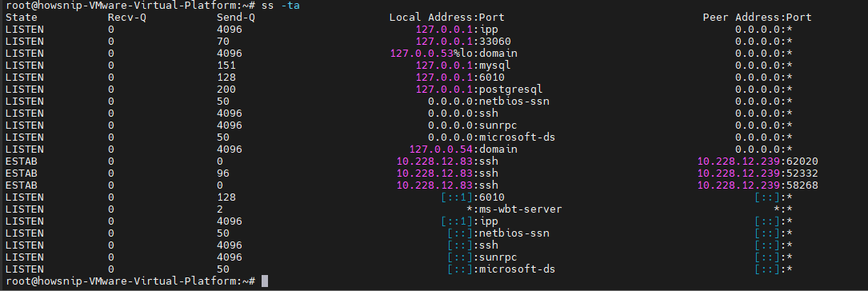Click peer address 10.228.12.239:62020

tap(758, 161)
